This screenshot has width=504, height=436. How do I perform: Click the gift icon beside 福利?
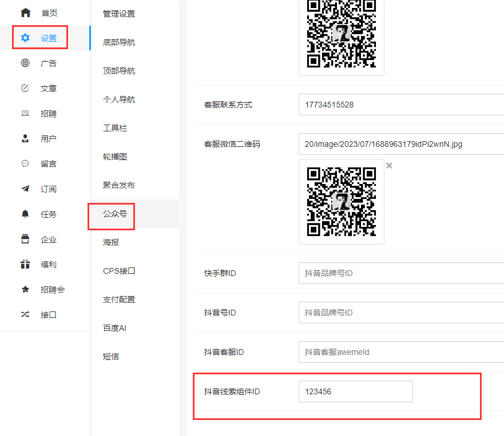tap(25, 264)
